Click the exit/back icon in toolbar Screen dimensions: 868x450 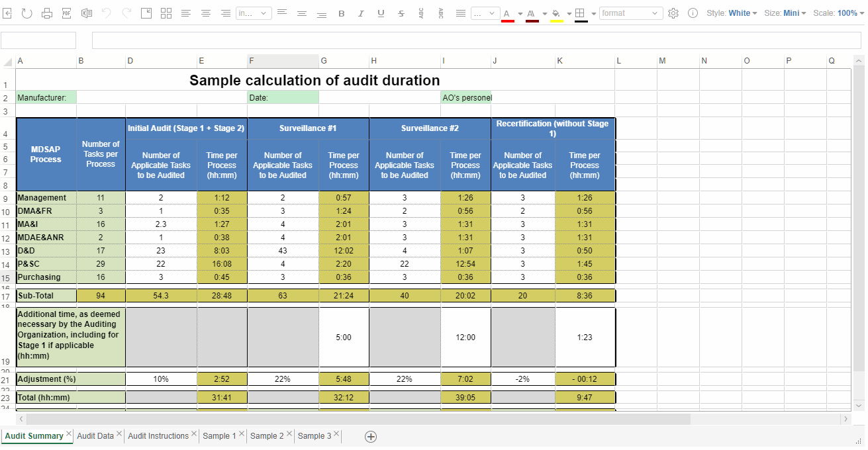[9, 13]
